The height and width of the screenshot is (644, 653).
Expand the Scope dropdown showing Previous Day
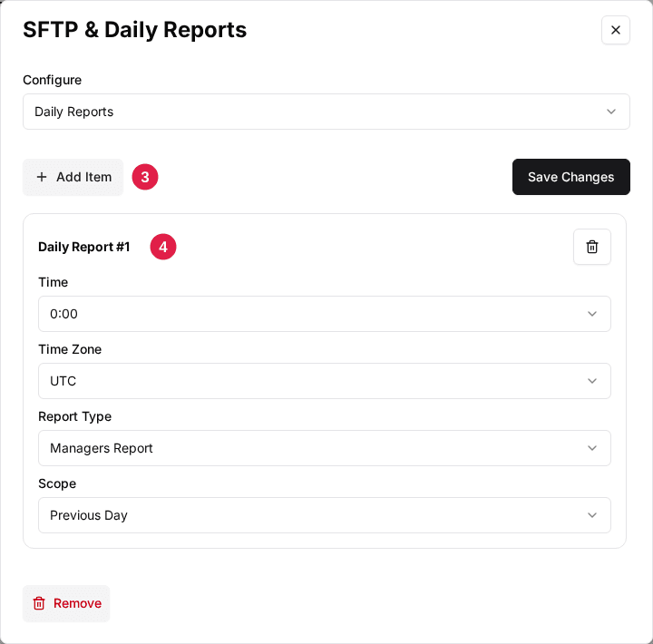click(x=325, y=515)
